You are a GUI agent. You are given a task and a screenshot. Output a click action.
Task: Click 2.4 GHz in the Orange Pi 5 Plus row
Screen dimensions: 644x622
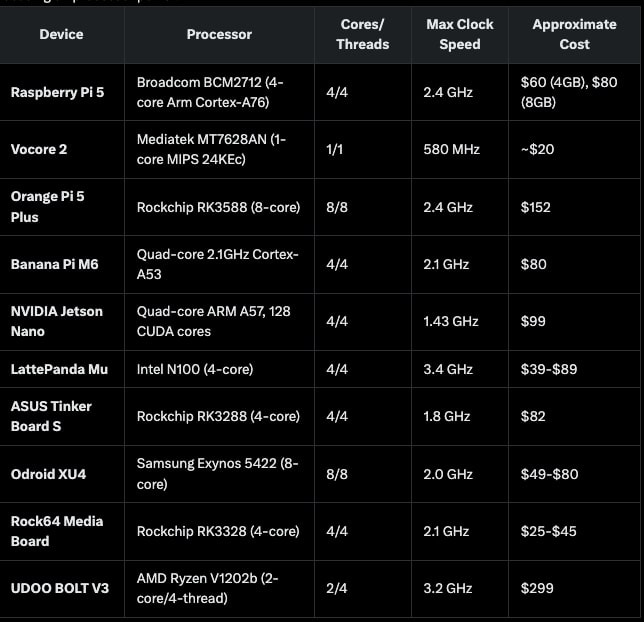[x=448, y=207]
